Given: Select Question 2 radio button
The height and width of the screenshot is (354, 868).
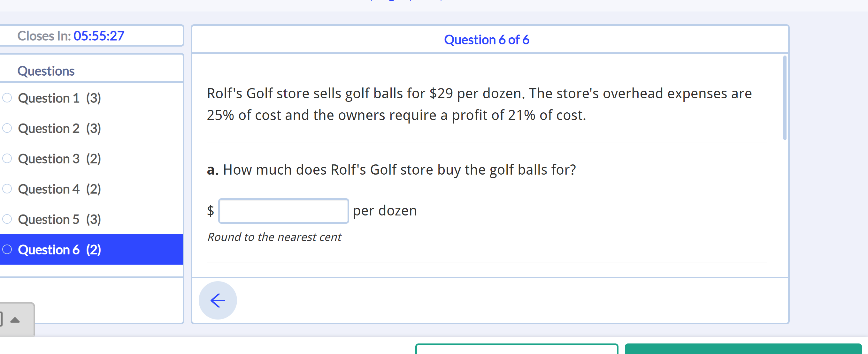Looking at the screenshot, I should [x=7, y=128].
